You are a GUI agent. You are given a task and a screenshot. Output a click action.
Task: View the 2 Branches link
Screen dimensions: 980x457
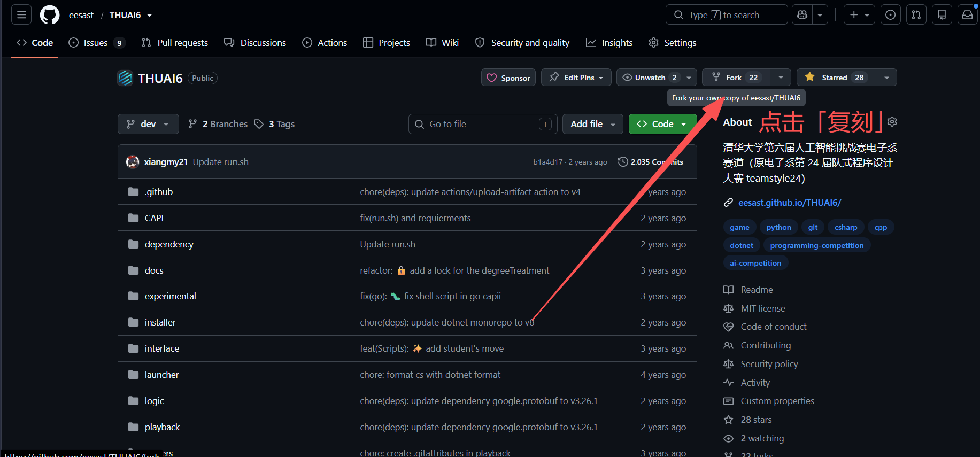(218, 124)
